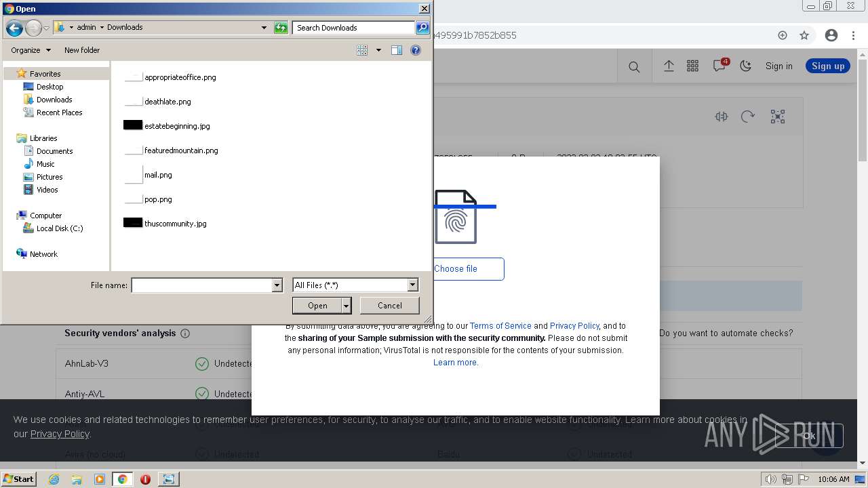Open the notifications chat icon
868x488 pixels.
point(719,66)
